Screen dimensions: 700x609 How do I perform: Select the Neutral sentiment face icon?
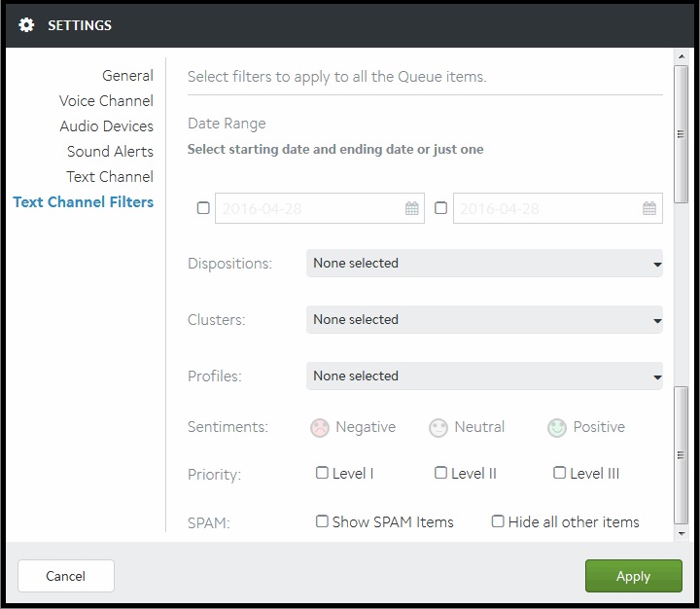point(438,428)
